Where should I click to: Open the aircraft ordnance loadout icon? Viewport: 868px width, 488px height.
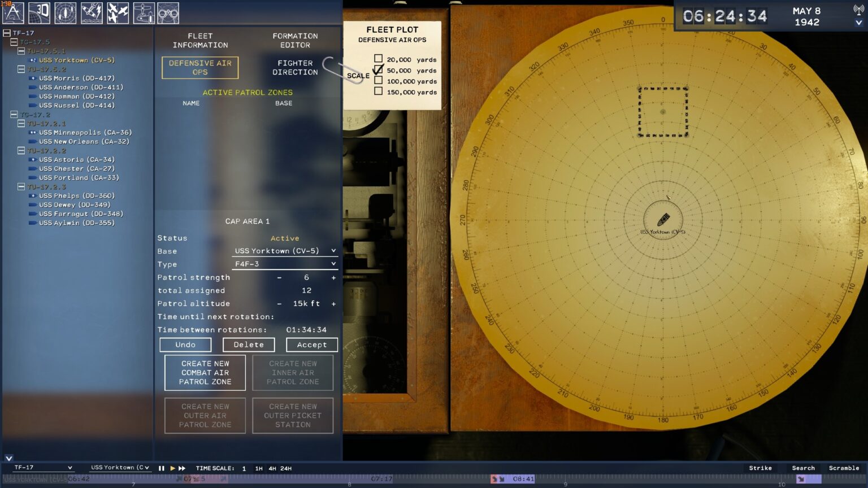click(x=144, y=12)
